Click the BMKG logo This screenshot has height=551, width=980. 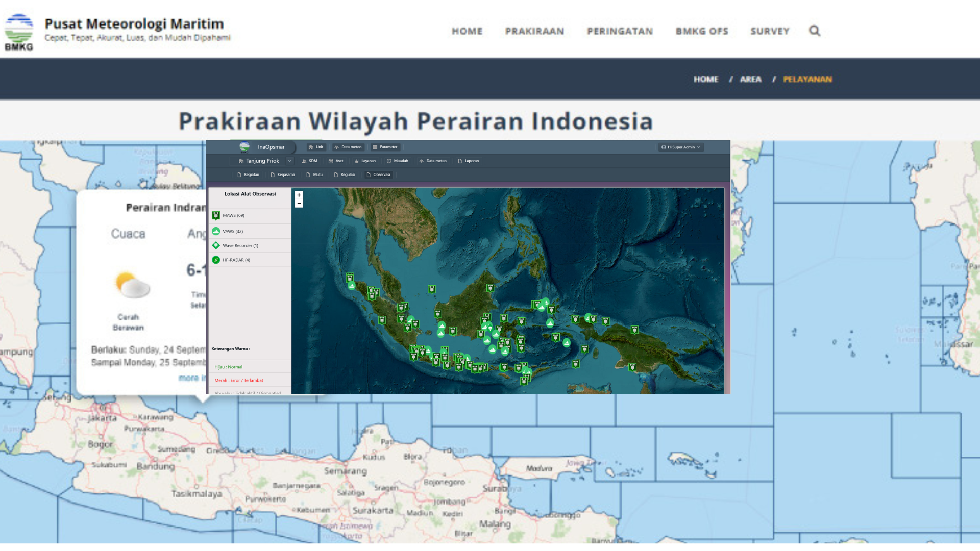(19, 32)
